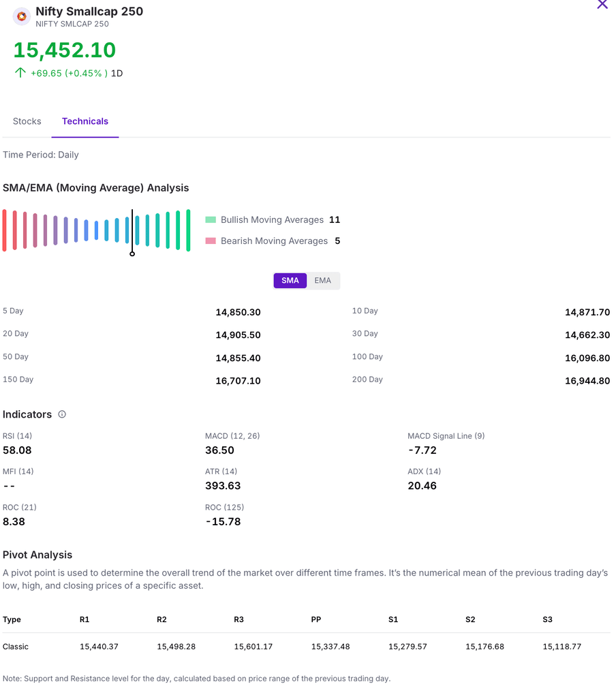Click the green up arrow near price change

click(20, 73)
